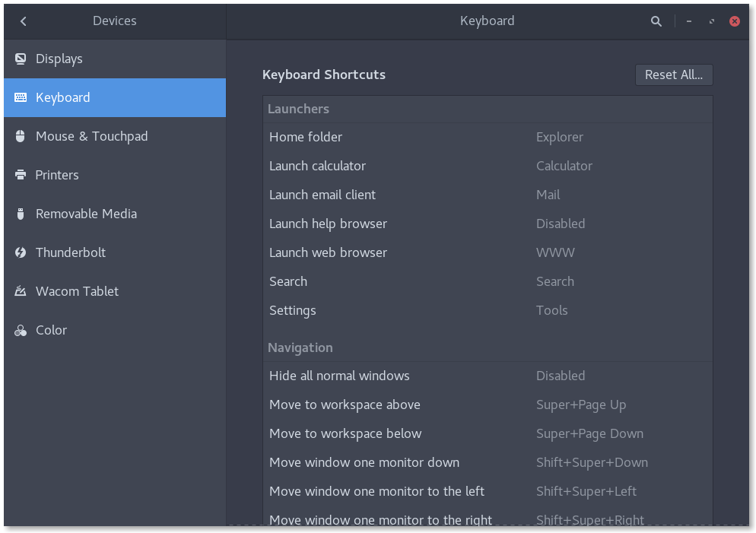Viewport: 756px width, 533px height.
Task: Select the Launch help browser row
Action: (x=488, y=224)
